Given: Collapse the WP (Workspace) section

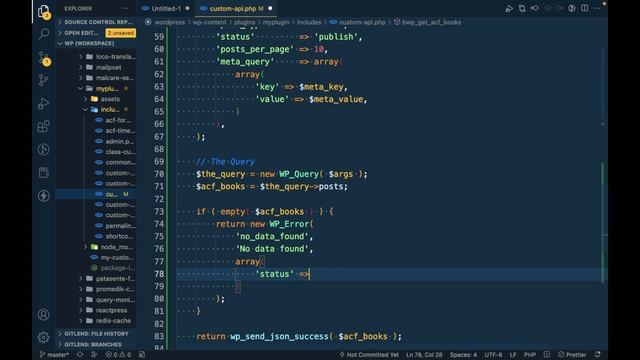Looking at the screenshot, I should [96, 43].
